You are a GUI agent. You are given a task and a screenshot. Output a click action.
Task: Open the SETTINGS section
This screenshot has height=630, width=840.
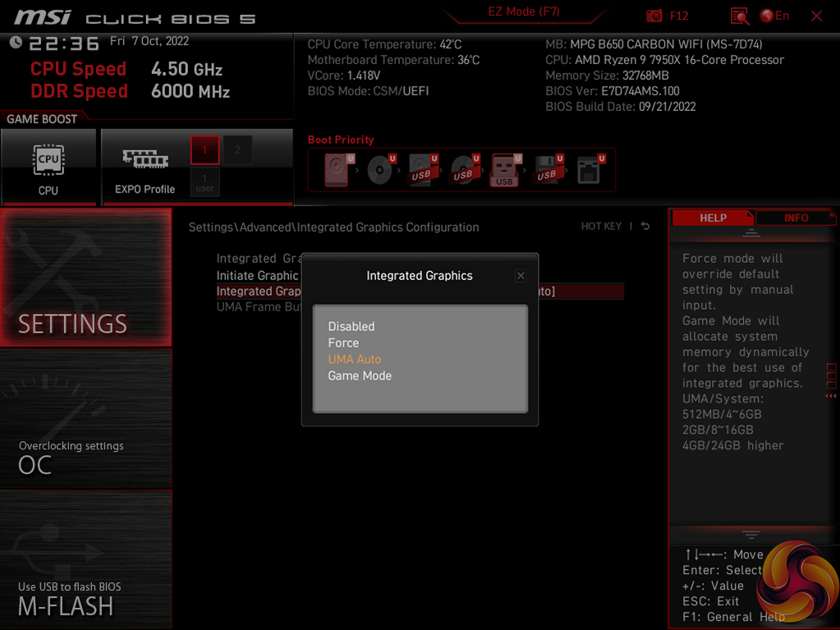pos(86,278)
